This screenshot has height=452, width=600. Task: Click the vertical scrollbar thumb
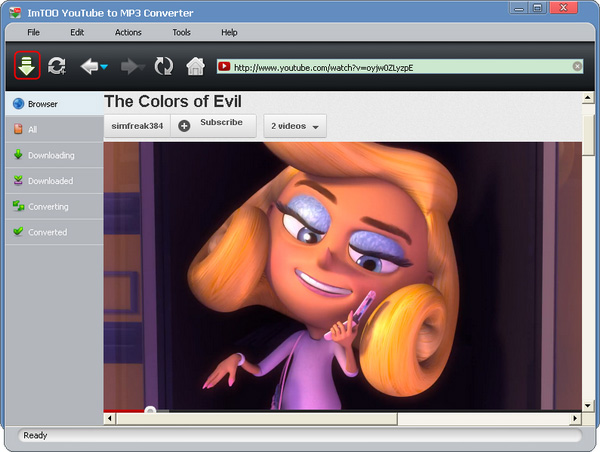[x=588, y=135]
